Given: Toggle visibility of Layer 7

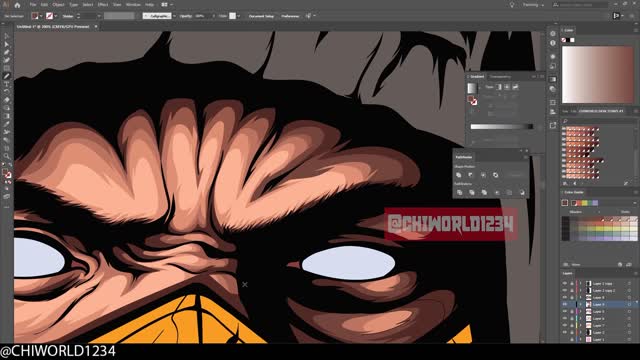Looking at the screenshot, I should 565,326.
